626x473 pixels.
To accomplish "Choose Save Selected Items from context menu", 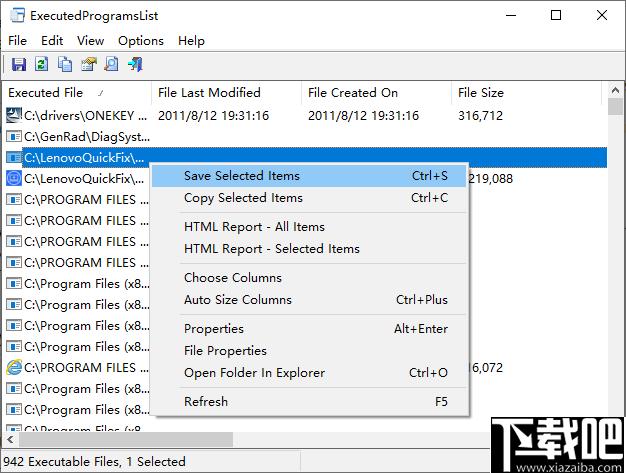I will coord(309,176).
